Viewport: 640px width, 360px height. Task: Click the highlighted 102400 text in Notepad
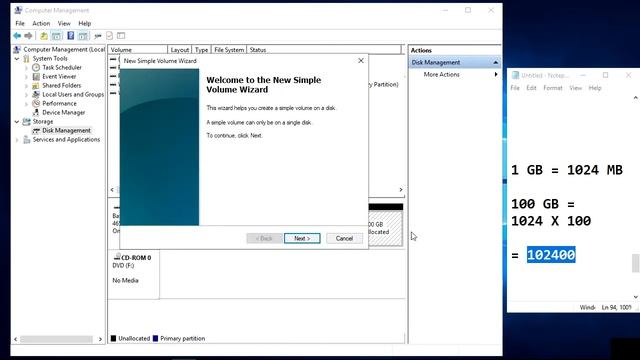[551, 255]
